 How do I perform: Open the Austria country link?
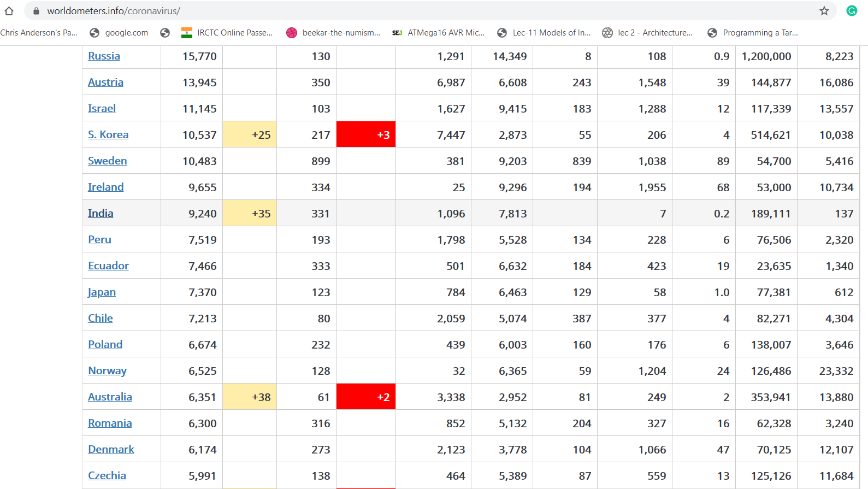[105, 82]
